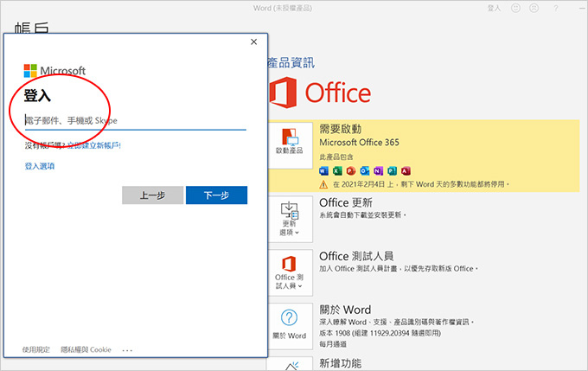Image resolution: width=588 pixels, height=371 pixels.
Task: Click the 上一步 back button
Action: click(153, 195)
